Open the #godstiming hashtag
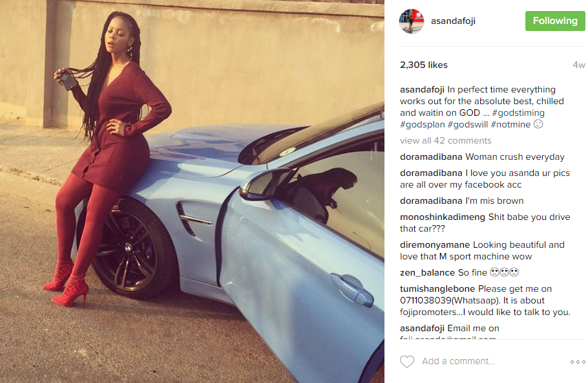Screen dimensions: 588x383 tap(518, 113)
